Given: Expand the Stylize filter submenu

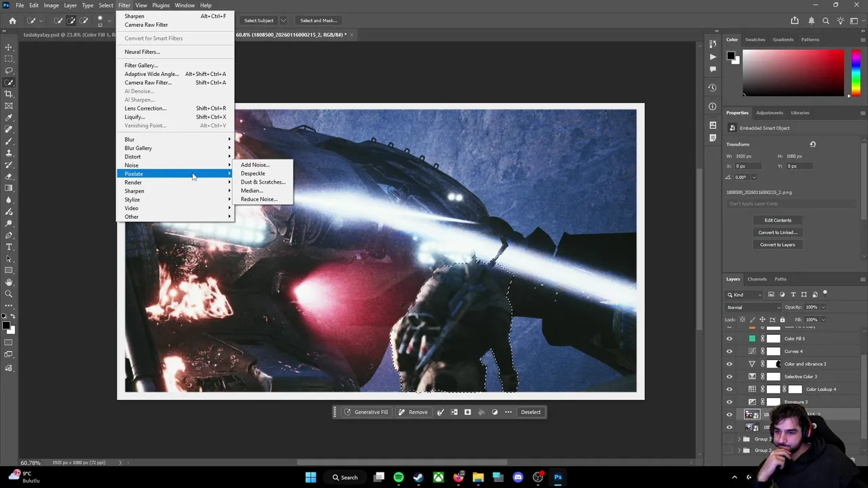Looking at the screenshot, I should click(x=175, y=199).
